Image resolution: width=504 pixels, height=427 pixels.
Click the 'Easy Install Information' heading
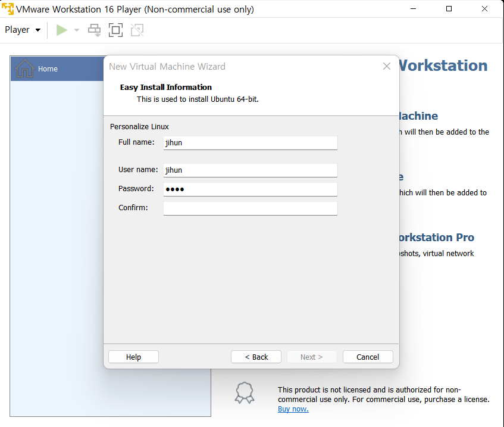[x=166, y=87]
